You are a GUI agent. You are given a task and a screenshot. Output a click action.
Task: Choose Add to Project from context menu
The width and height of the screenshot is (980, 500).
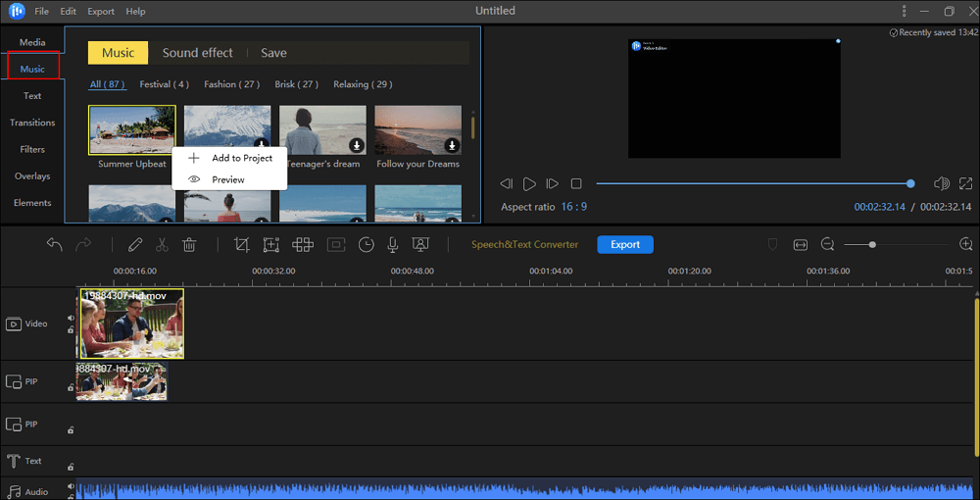[x=242, y=158]
